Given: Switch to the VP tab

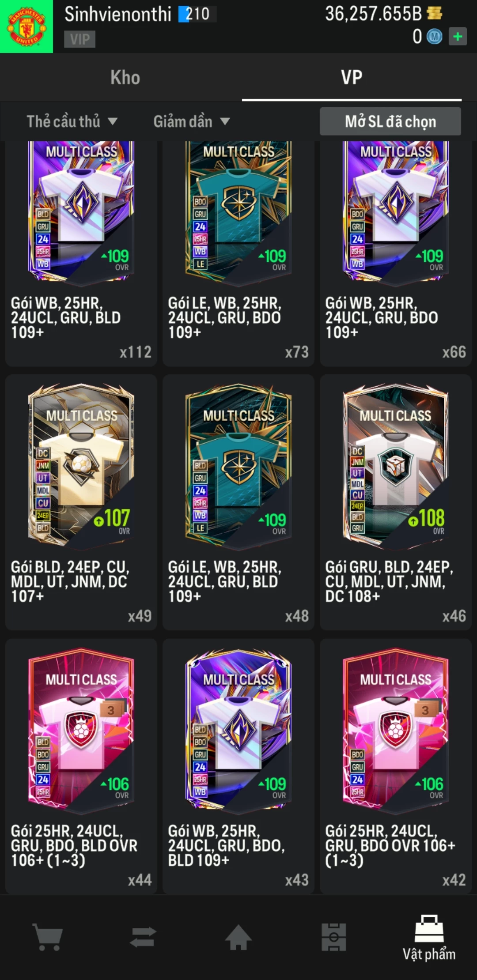Looking at the screenshot, I should click(x=352, y=78).
